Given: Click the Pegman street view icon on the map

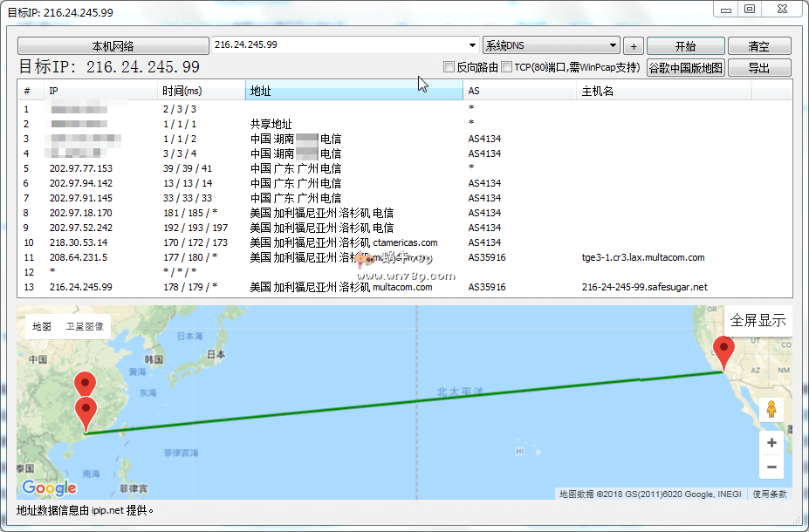Looking at the screenshot, I should (771, 406).
